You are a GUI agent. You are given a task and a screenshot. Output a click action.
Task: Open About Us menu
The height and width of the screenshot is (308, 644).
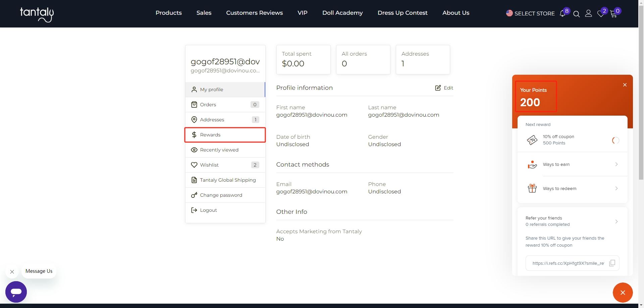[455, 13]
